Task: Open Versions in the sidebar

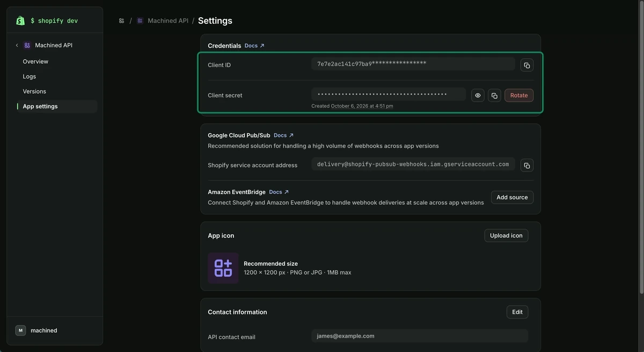Action: click(34, 91)
